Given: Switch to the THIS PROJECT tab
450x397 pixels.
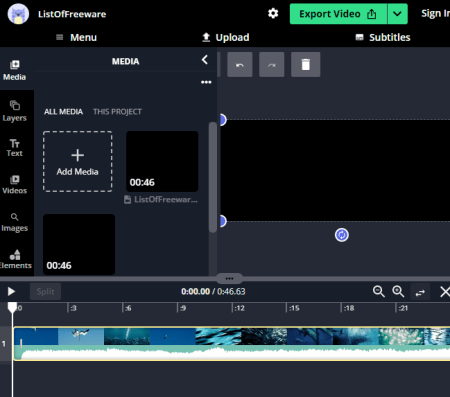Looking at the screenshot, I should [x=117, y=112].
